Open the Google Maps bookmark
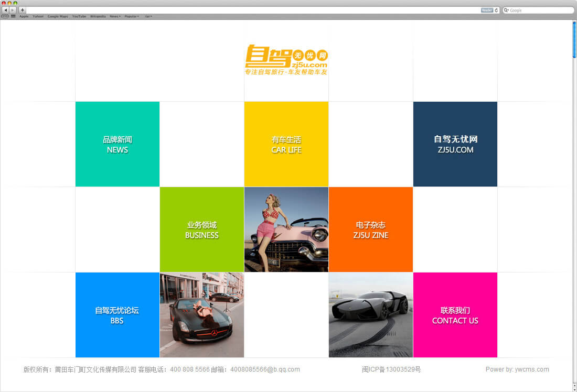 pyautogui.click(x=58, y=16)
